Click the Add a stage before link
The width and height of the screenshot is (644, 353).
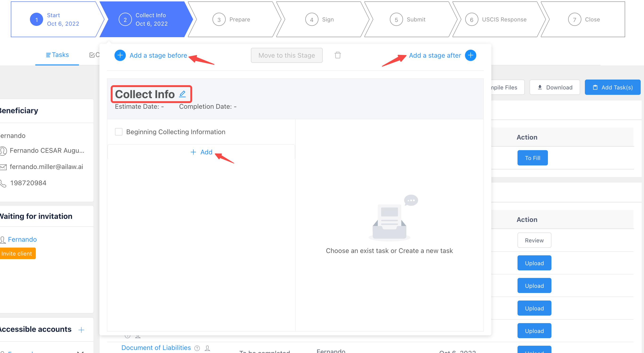(158, 55)
